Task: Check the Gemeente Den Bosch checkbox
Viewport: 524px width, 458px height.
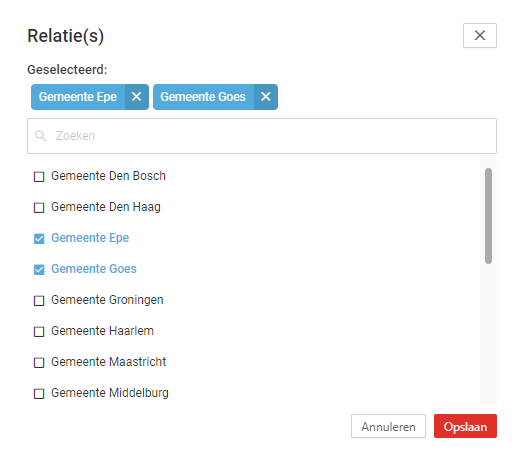Action: click(x=39, y=176)
